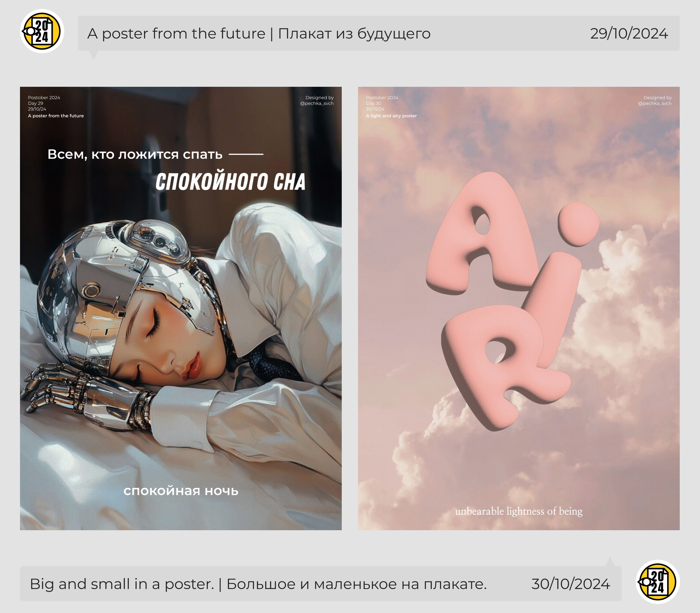Click the 'спокойная ночь' text at the poster bottom

coord(180,490)
